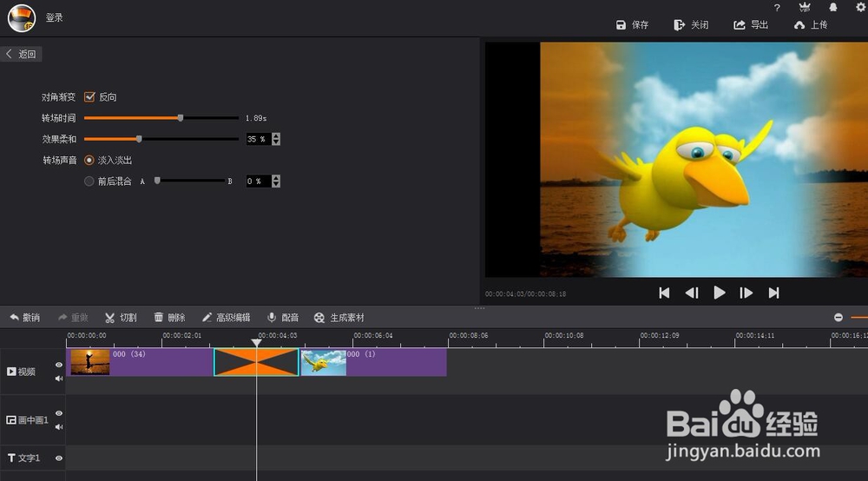This screenshot has width=868, height=481.
Task: Open the help question mark icon
Action: [777, 8]
